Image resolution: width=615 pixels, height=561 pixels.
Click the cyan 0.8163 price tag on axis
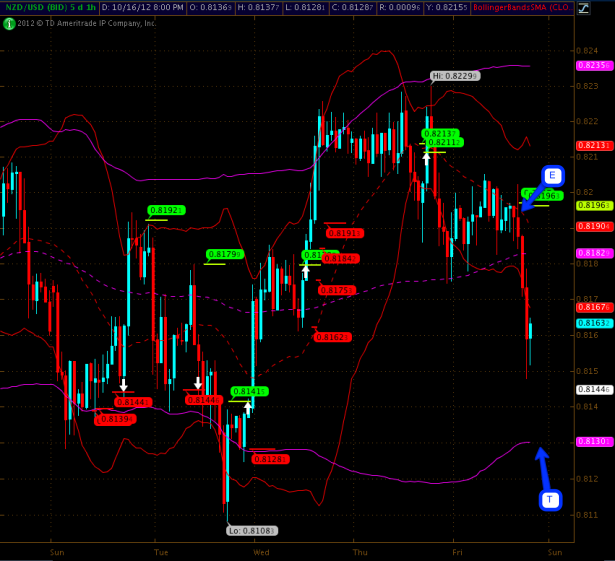[593, 323]
